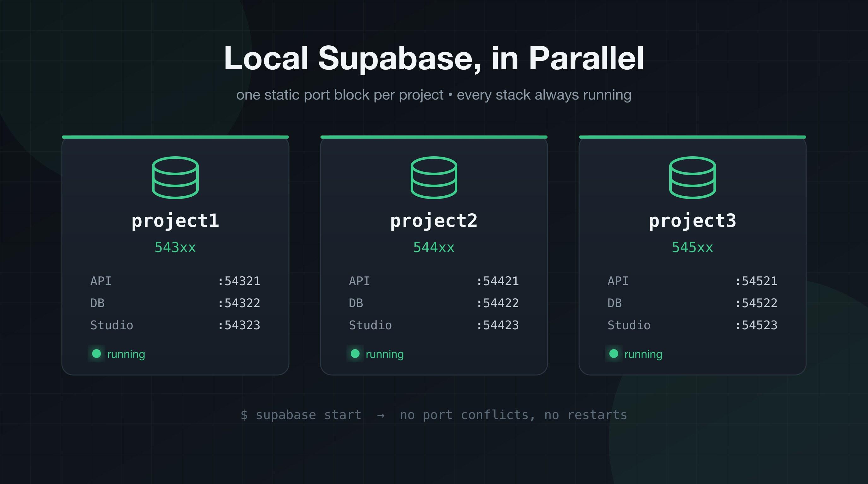Click the DB label in project2 card
The image size is (868, 484).
356,303
